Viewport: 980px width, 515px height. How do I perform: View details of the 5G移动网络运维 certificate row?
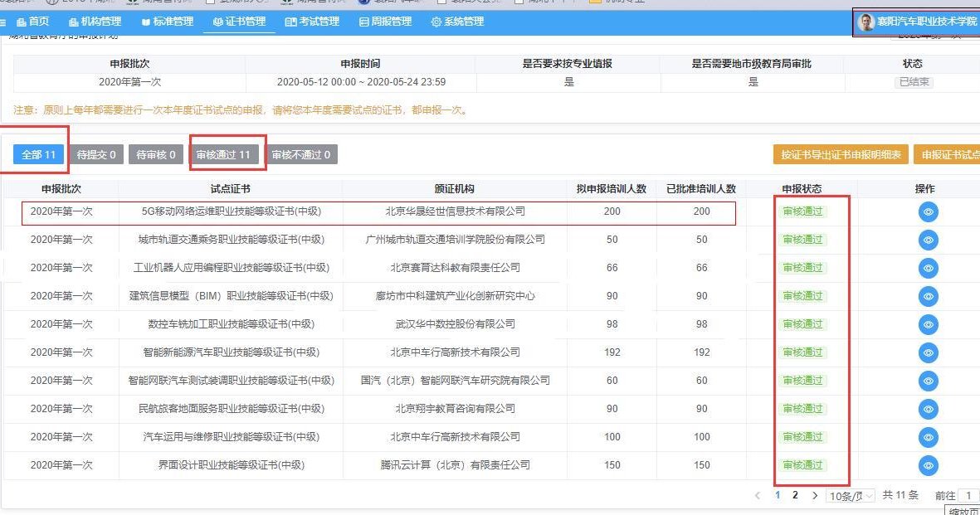(x=929, y=211)
